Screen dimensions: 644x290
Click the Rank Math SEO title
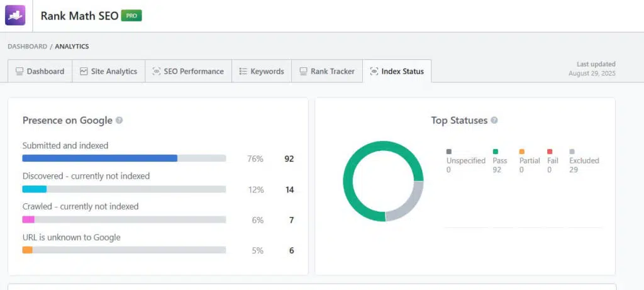(x=79, y=16)
